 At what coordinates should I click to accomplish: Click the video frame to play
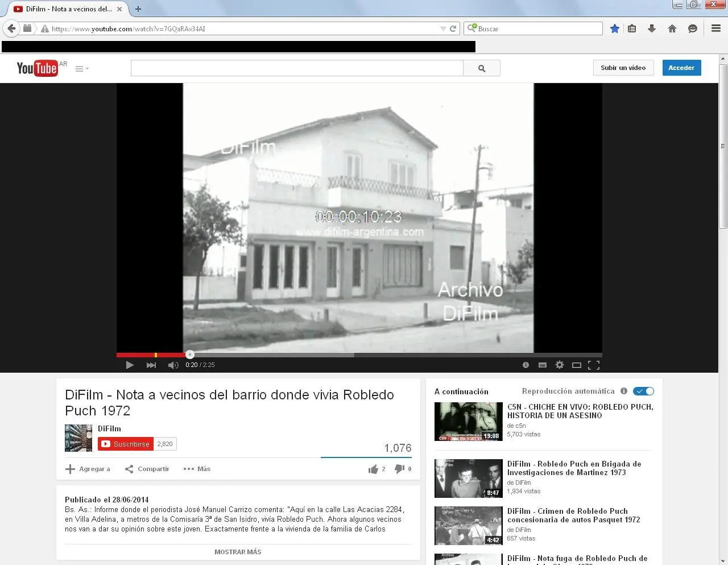coord(358,218)
